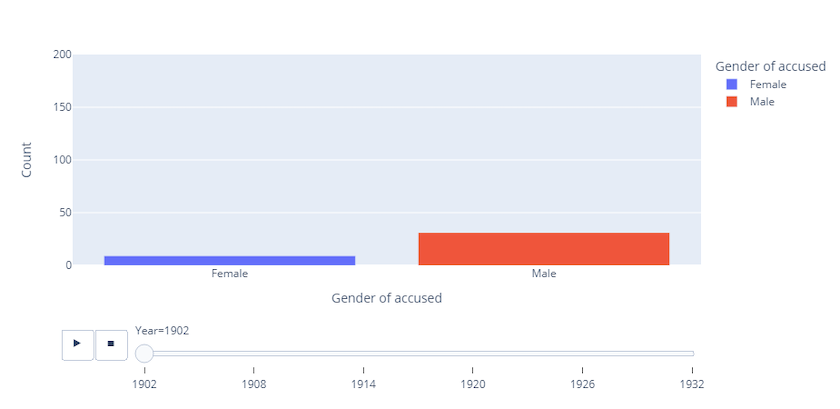Click the x-axis title below the chart
This screenshot has width=840, height=409.
click(x=386, y=298)
